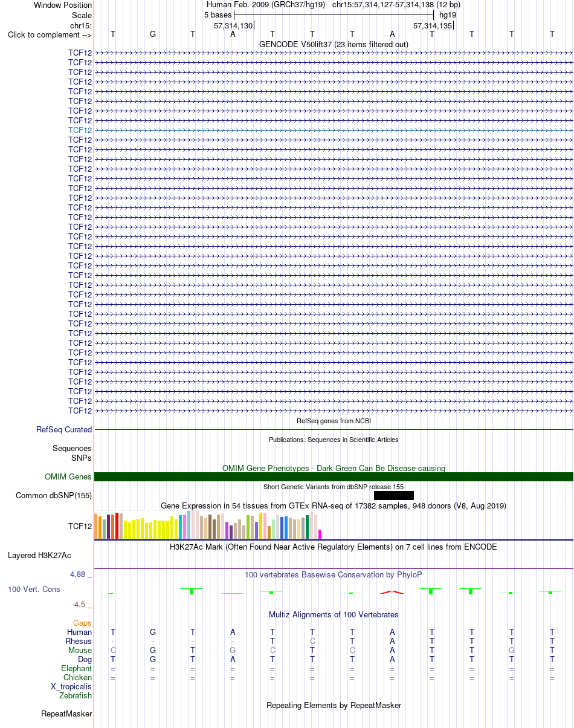
Task: Click the SNPs track label
Action: click(x=81, y=458)
